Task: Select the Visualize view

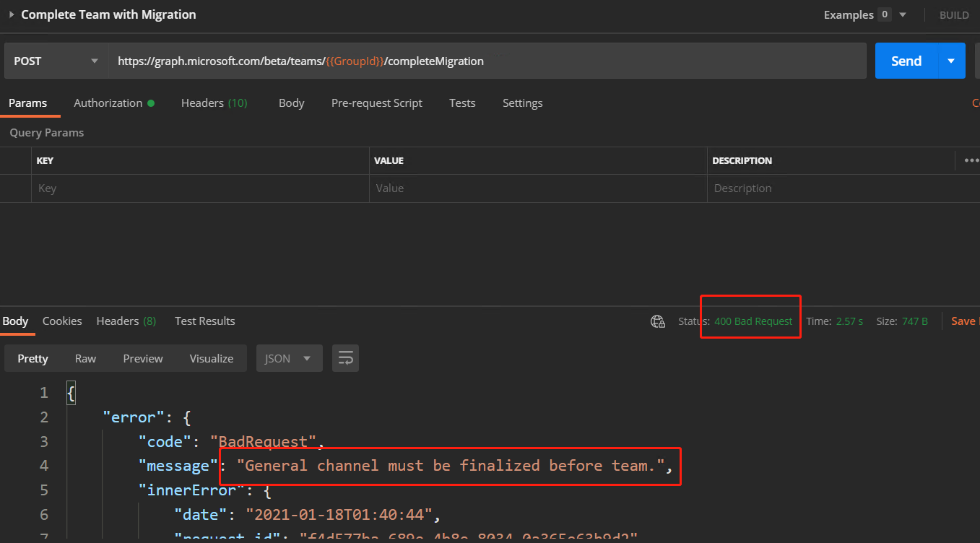Action: tap(212, 359)
